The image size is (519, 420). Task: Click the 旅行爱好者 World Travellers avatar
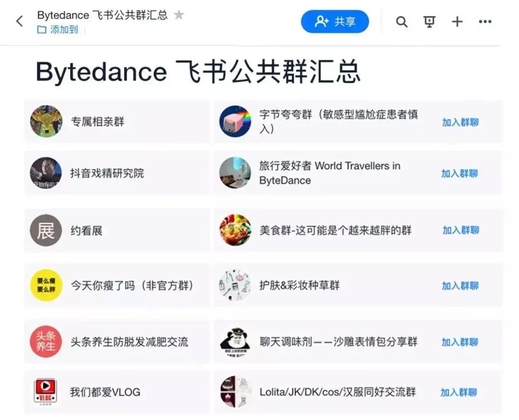click(235, 173)
